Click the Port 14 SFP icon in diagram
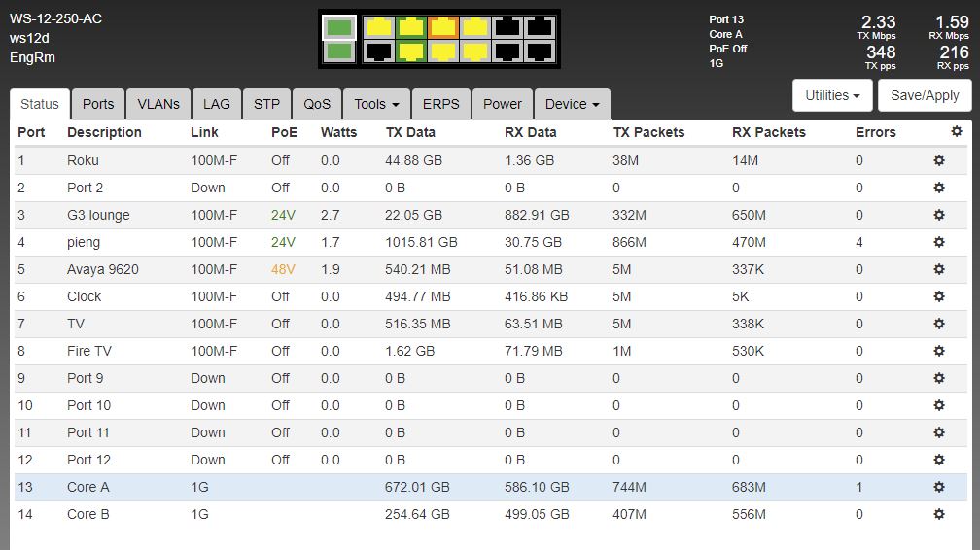The height and width of the screenshot is (550, 980). pos(338,51)
